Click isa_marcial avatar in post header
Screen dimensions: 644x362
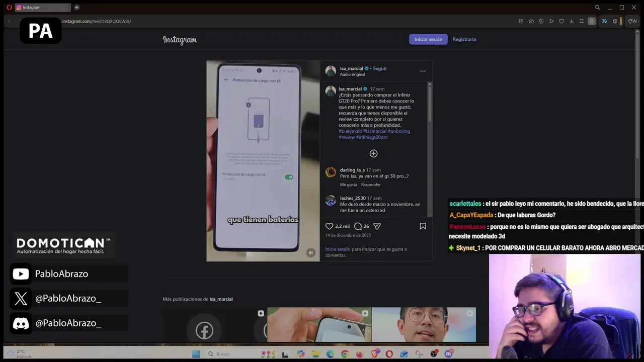331,71
